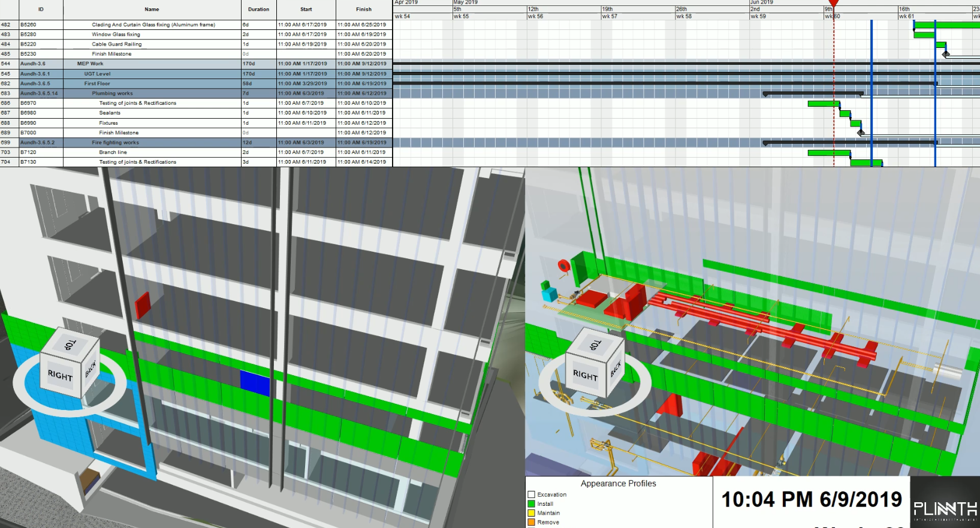This screenshot has width=980, height=528.
Task: Click the '58d' duration of First Floor
Action: click(x=247, y=83)
